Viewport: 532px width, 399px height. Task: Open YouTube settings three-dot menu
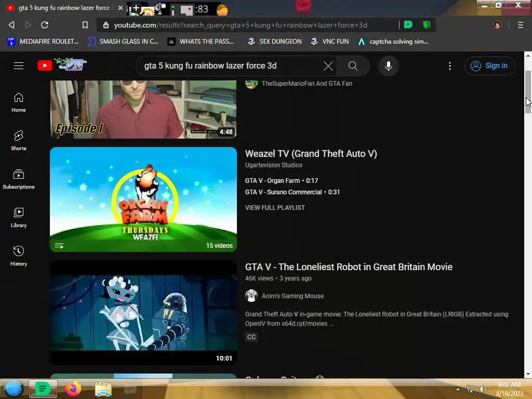(x=450, y=66)
